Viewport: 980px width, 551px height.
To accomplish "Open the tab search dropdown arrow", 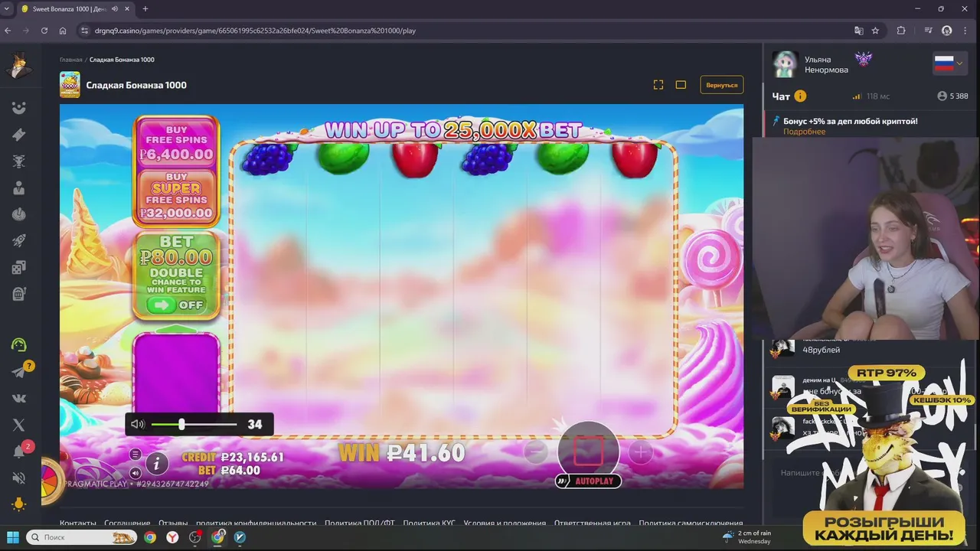I will click(7, 9).
